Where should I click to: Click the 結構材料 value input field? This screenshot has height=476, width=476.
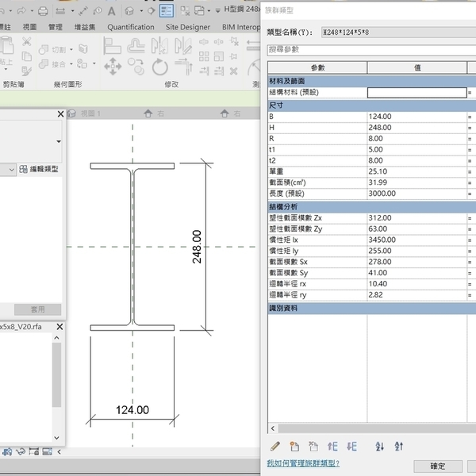(x=416, y=93)
